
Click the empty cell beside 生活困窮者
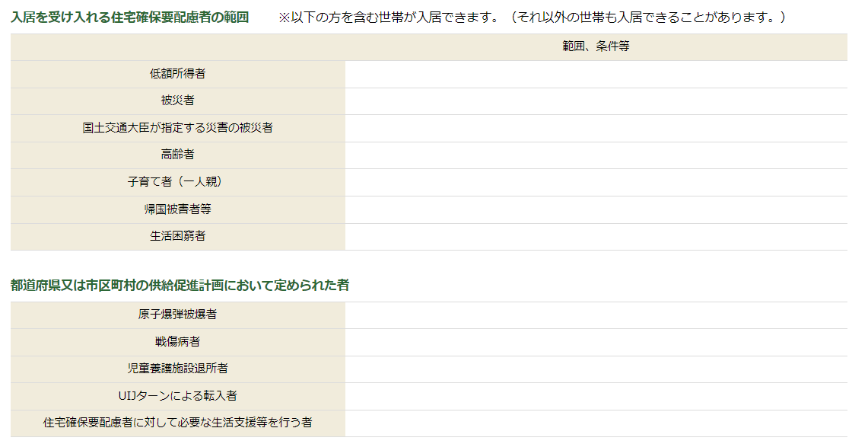point(596,236)
